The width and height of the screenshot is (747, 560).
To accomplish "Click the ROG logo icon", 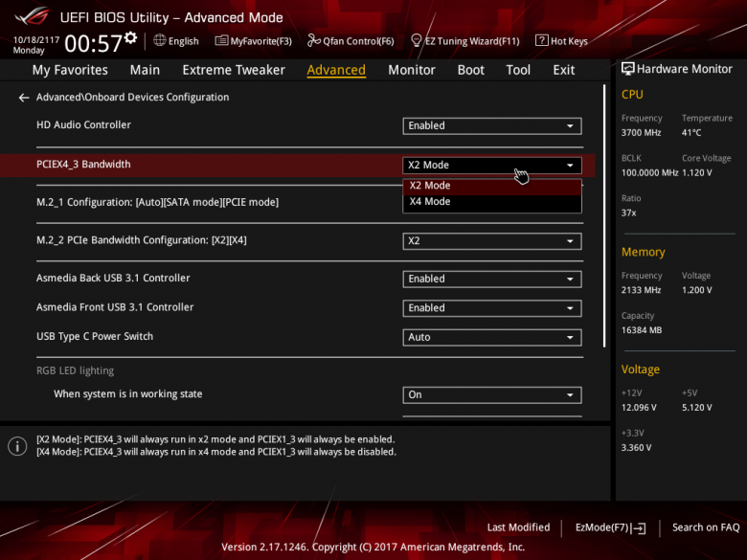I will (32, 15).
